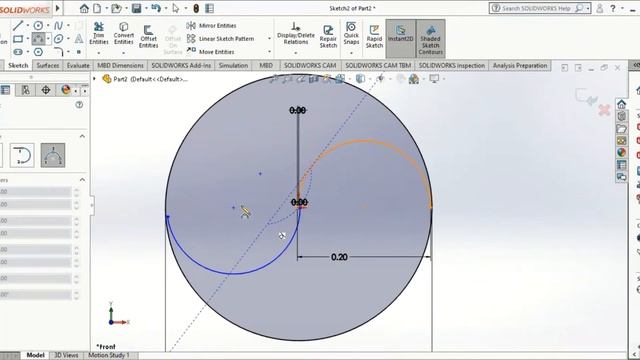Open the Trim Entities dropdown arrow
Image resolution: width=640 pixels, height=360 pixels.
(x=99, y=53)
